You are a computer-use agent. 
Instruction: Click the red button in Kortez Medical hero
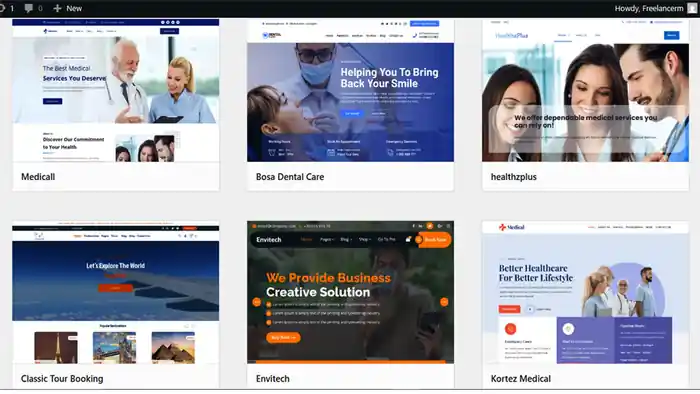click(x=509, y=309)
